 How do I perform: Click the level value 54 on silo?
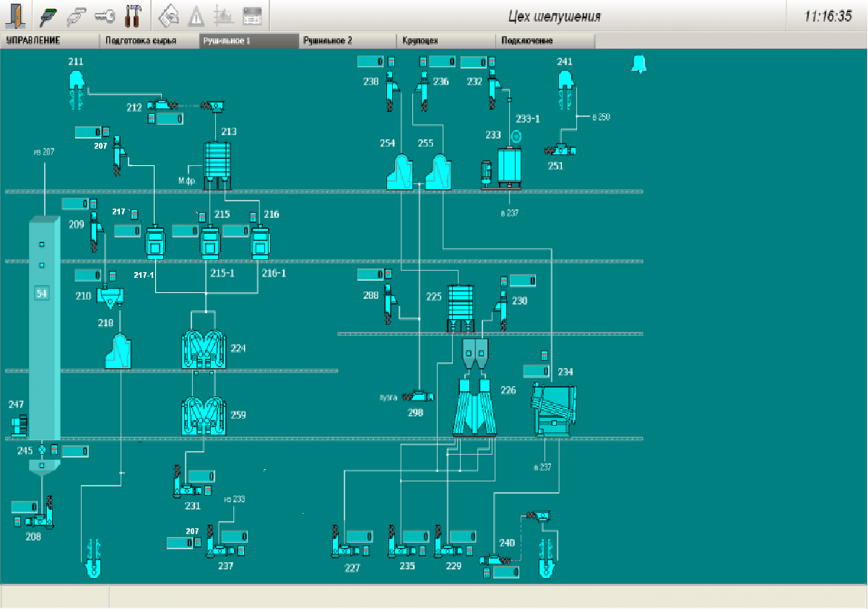click(x=42, y=293)
